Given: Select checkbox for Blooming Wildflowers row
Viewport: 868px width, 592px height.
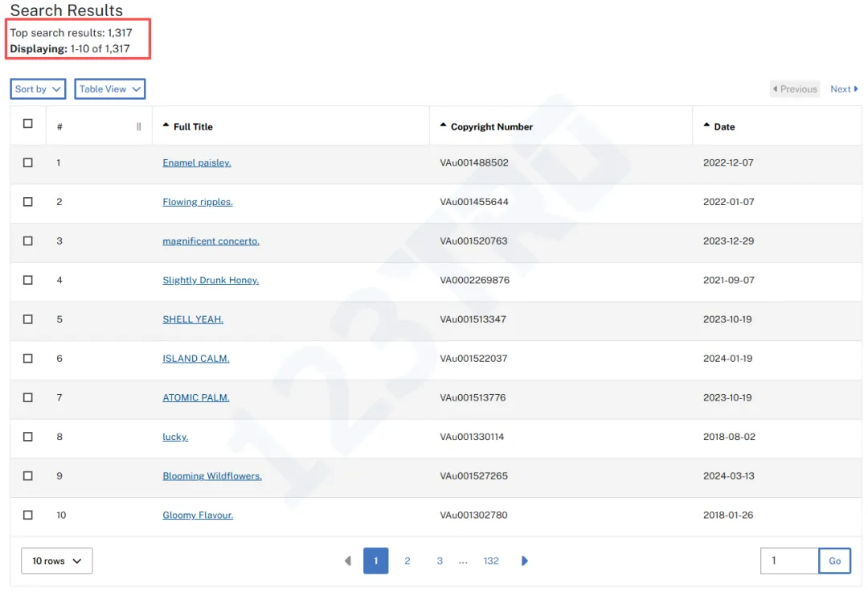Looking at the screenshot, I should click(x=27, y=476).
